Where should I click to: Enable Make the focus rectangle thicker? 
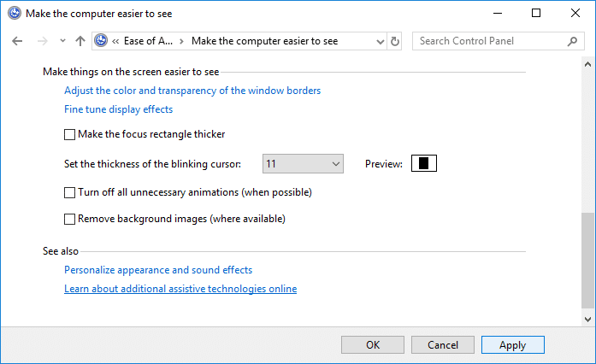click(x=70, y=134)
